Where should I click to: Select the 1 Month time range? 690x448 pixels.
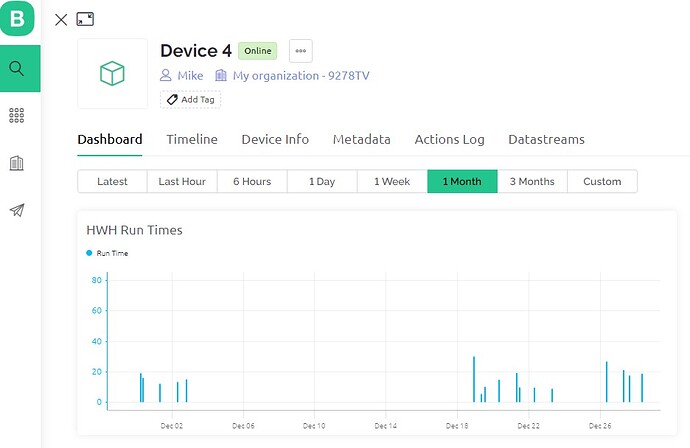pos(462,181)
